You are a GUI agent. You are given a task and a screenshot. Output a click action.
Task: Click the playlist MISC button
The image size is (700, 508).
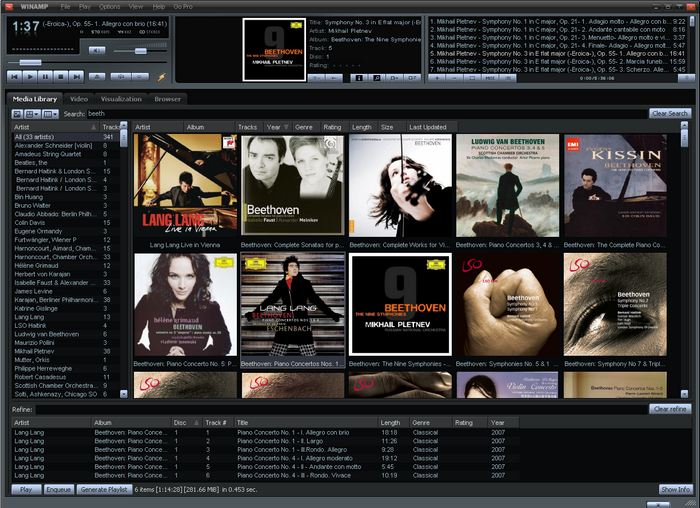coord(490,78)
